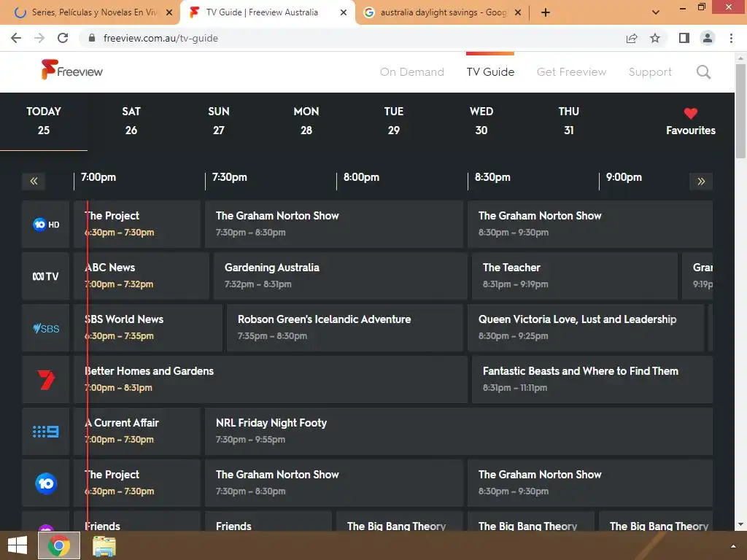Select the TODAY 25 day tab

[x=44, y=121]
